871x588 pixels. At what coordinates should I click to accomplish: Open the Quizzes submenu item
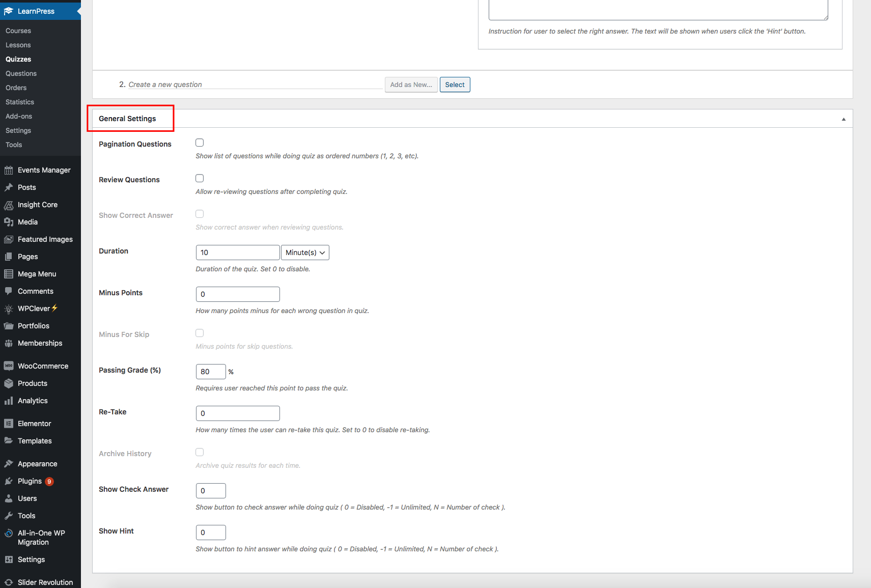18,59
